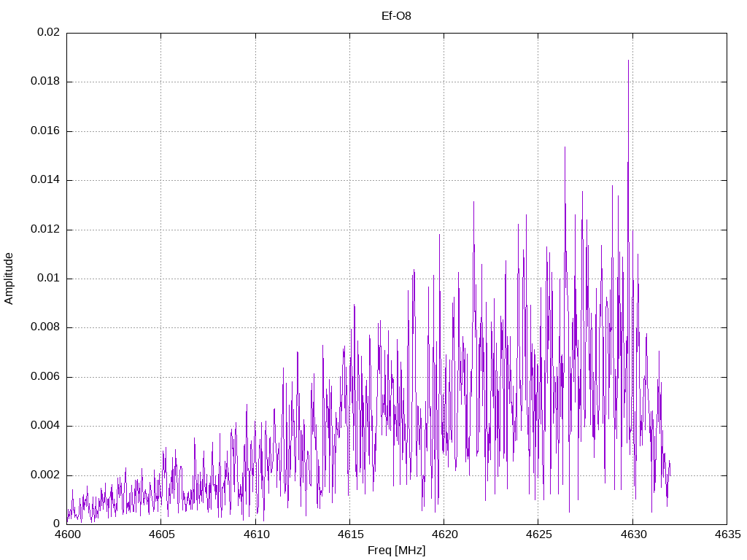Click the 4610 x-axis tick label

[256, 534]
